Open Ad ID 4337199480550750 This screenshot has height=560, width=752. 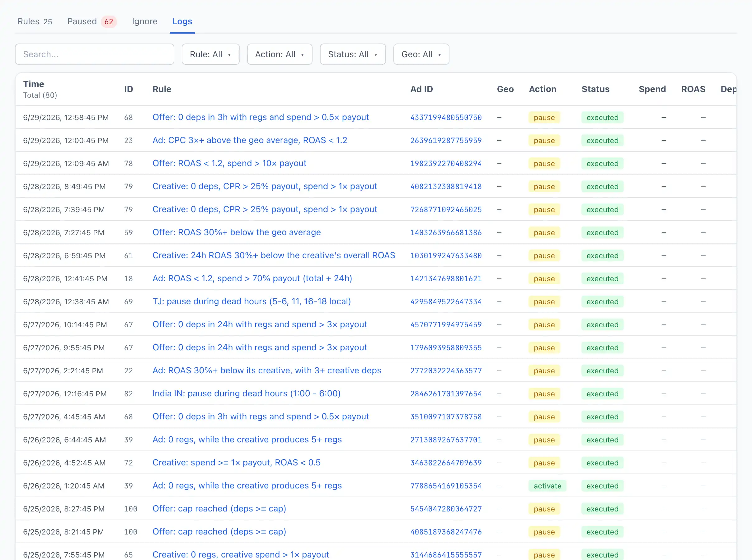(446, 118)
